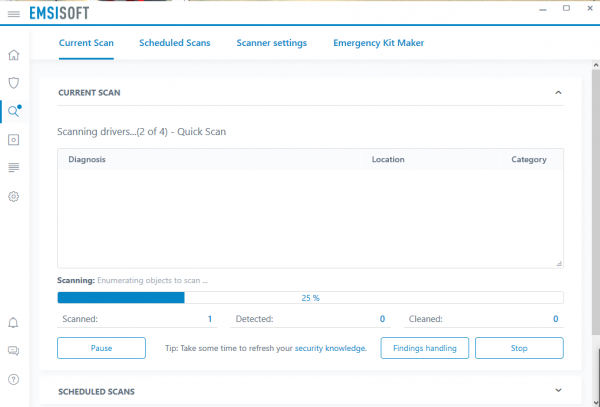The image size is (600, 407).
Task: Open the Notifications bell icon
Action: point(13,323)
